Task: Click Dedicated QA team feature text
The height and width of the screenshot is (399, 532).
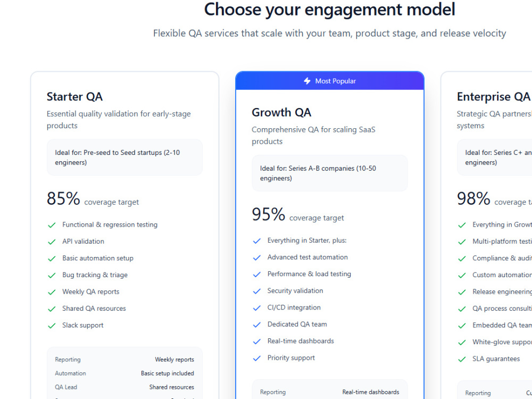Action: pos(297,325)
